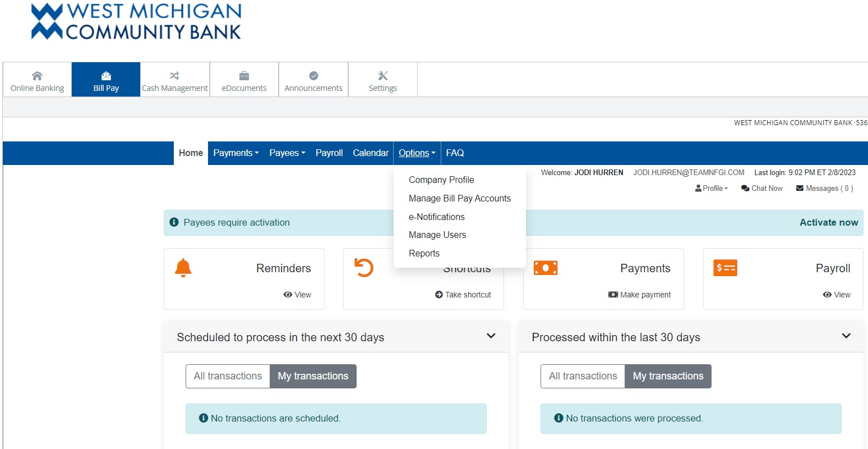
Task: Click the Messages envelope icon
Action: (800, 189)
